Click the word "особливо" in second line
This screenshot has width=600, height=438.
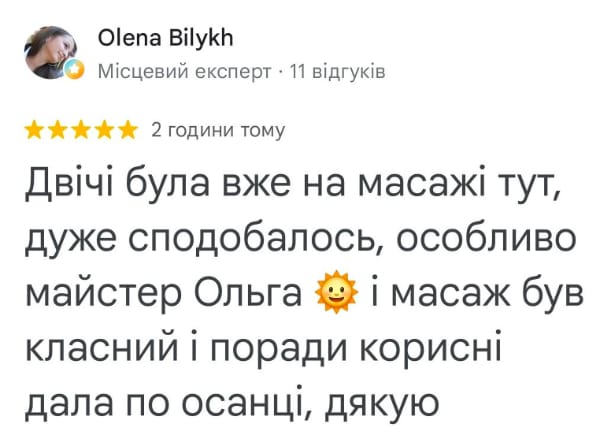[486, 237]
